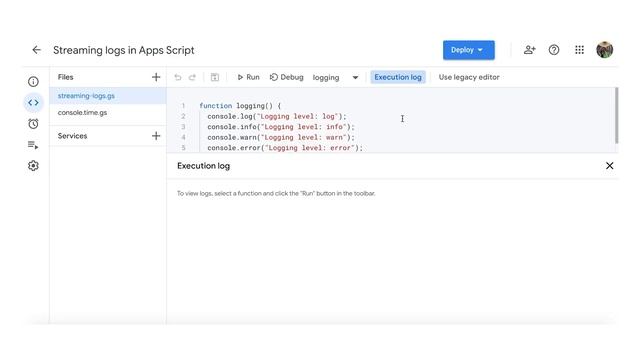640x360 pixels.
Task: Select the streaming-logs.gs file
Action: point(108,96)
